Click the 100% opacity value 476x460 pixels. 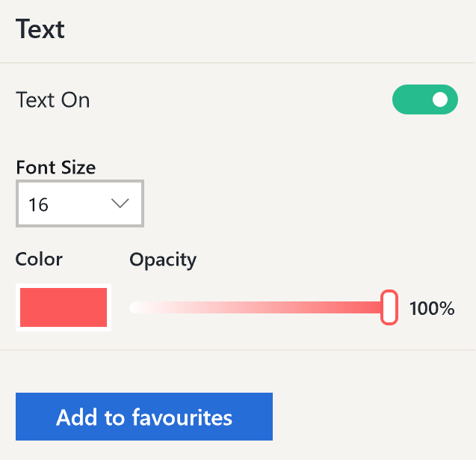pos(432,308)
